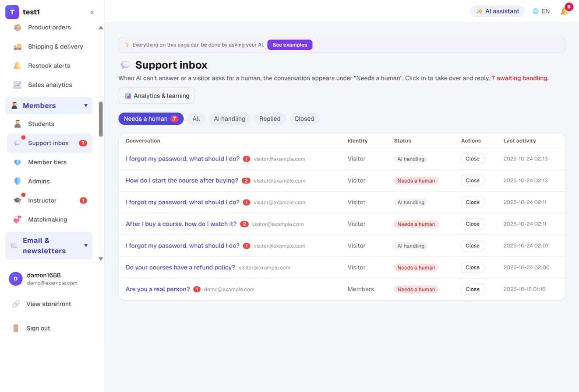Viewport: 579px width, 392px height.
Task: Click the Matchmaking hearts icon
Action: (18, 220)
